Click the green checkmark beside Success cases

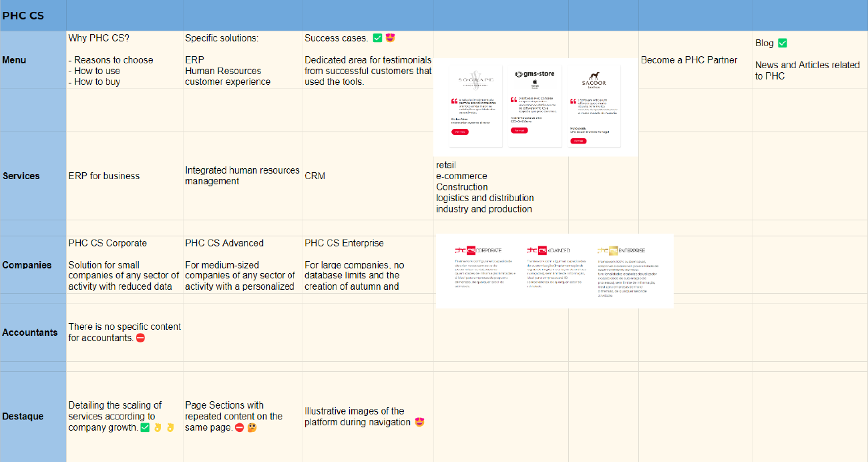(377, 38)
